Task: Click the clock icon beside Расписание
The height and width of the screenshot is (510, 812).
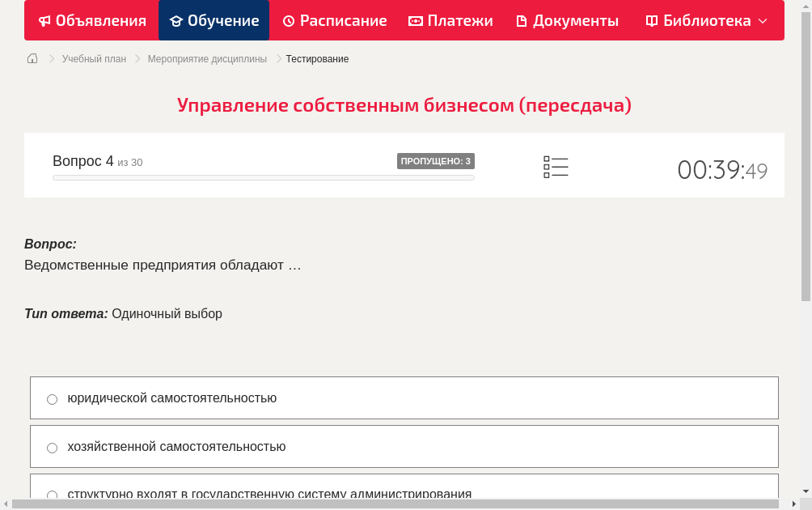Action: point(287,20)
